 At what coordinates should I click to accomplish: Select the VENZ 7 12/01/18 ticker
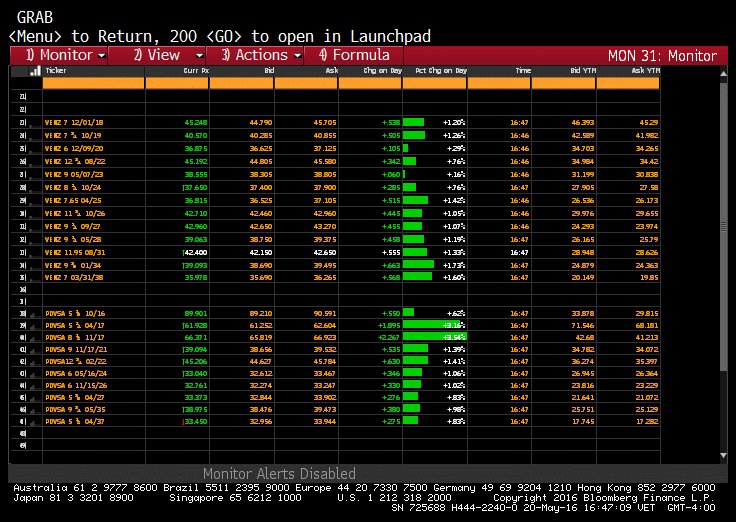point(74,123)
